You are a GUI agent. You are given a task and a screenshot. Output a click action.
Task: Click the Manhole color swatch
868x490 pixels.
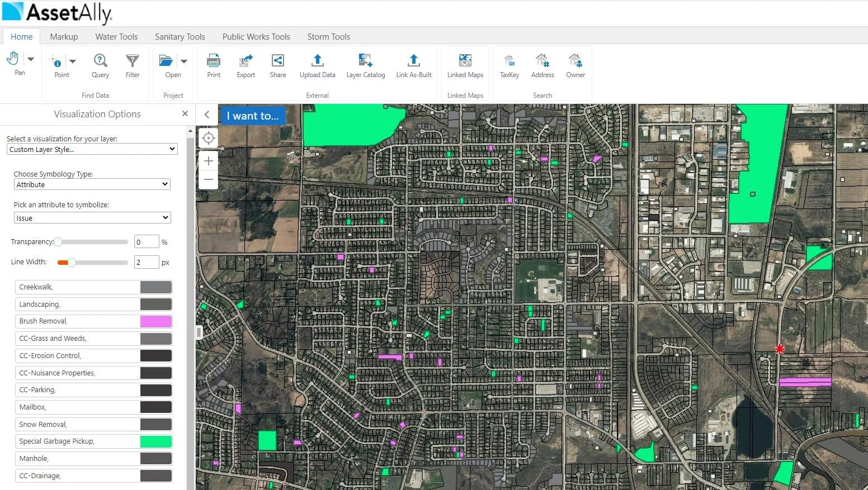point(156,459)
